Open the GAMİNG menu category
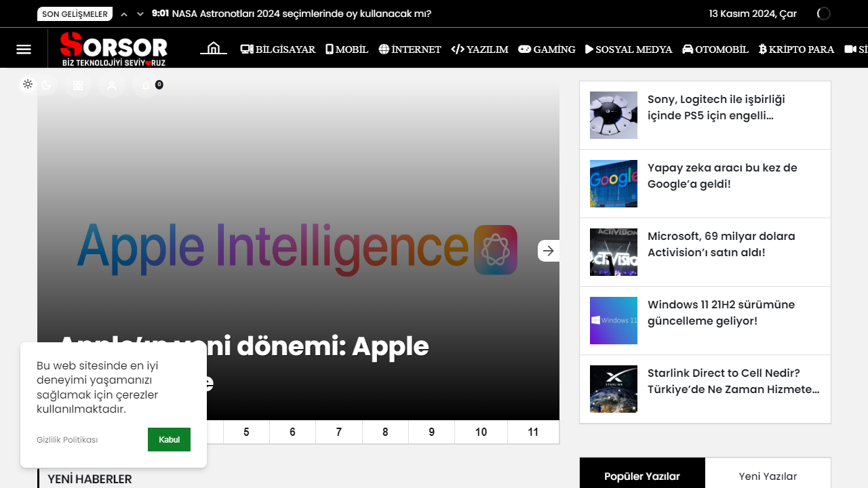Screen dimensions: 868x488 tap(547, 49)
